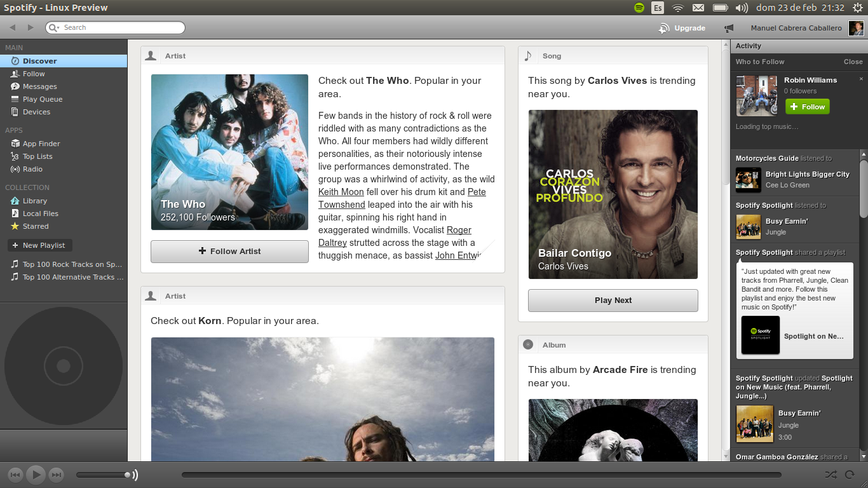Open the Korn artist photo

323,399
